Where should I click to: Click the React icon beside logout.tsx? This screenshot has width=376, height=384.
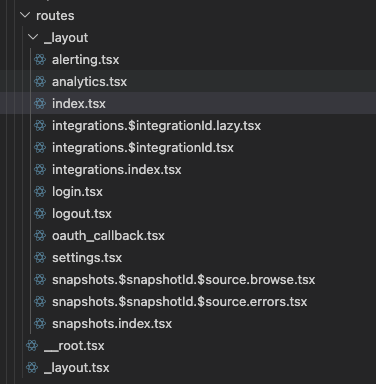40,214
